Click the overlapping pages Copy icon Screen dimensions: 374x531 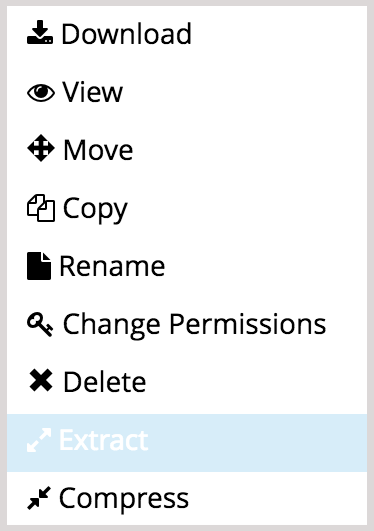click(x=41, y=208)
